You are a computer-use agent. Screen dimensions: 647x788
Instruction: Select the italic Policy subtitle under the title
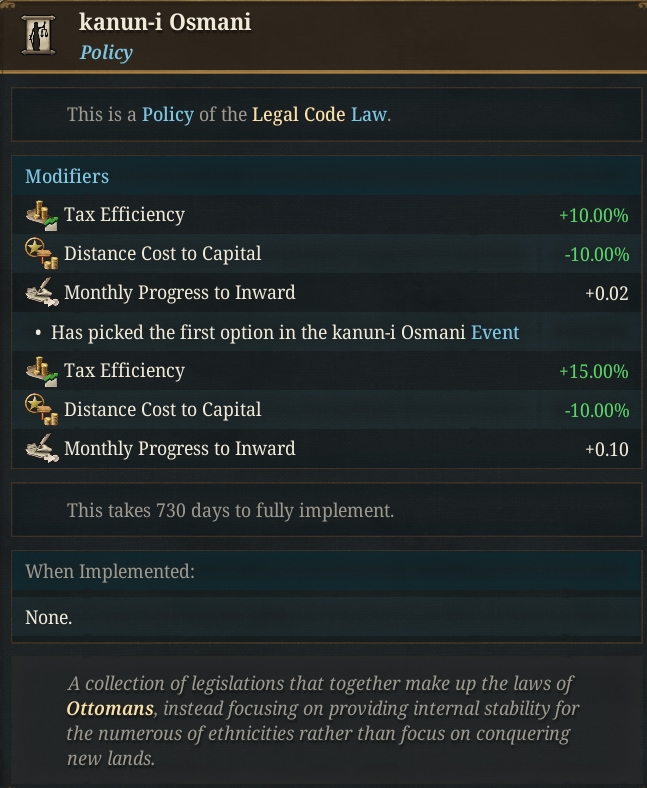[106, 52]
